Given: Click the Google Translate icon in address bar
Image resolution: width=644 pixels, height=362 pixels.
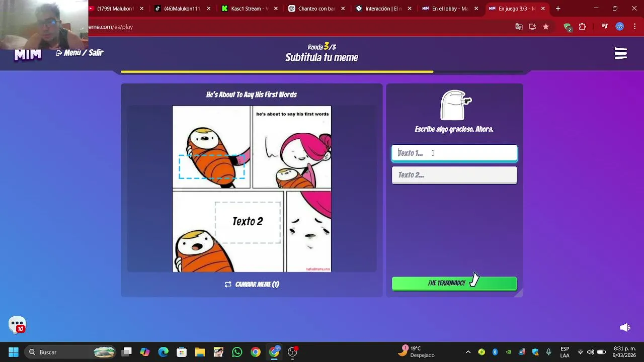Looking at the screenshot, I should [519, 27].
